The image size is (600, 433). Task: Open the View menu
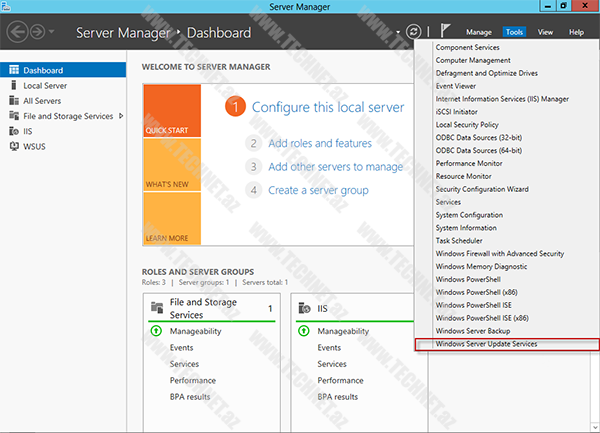pyautogui.click(x=545, y=32)
